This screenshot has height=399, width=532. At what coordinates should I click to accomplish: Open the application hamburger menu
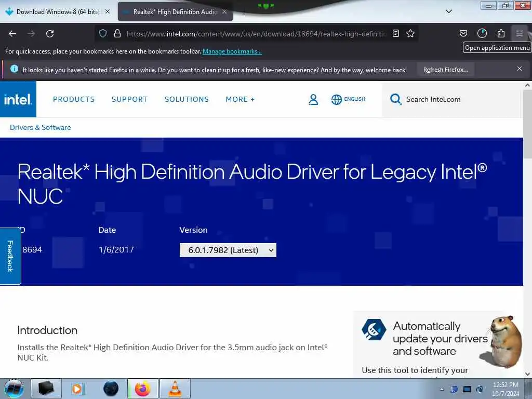point(520,33)
